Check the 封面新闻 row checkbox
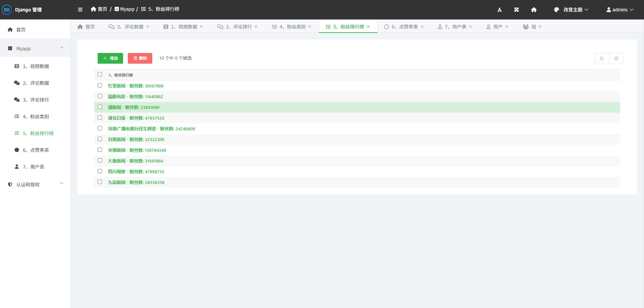Screen dimensions: 644x308 [x=100, y=139]
